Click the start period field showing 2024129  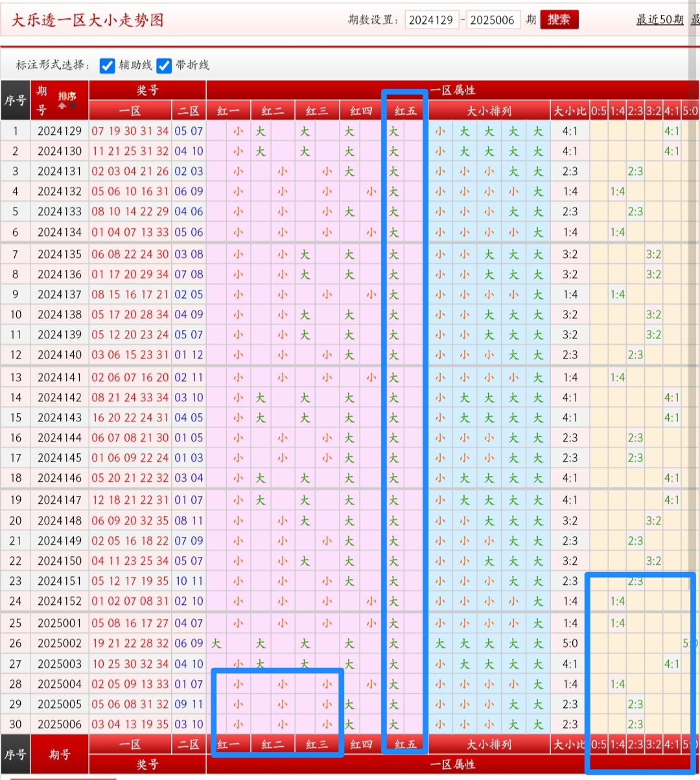431,20
